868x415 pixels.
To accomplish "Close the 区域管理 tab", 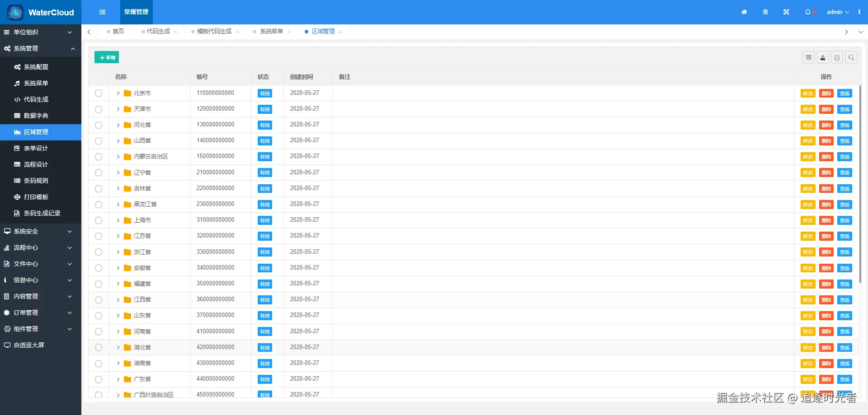I will (341, 32).
